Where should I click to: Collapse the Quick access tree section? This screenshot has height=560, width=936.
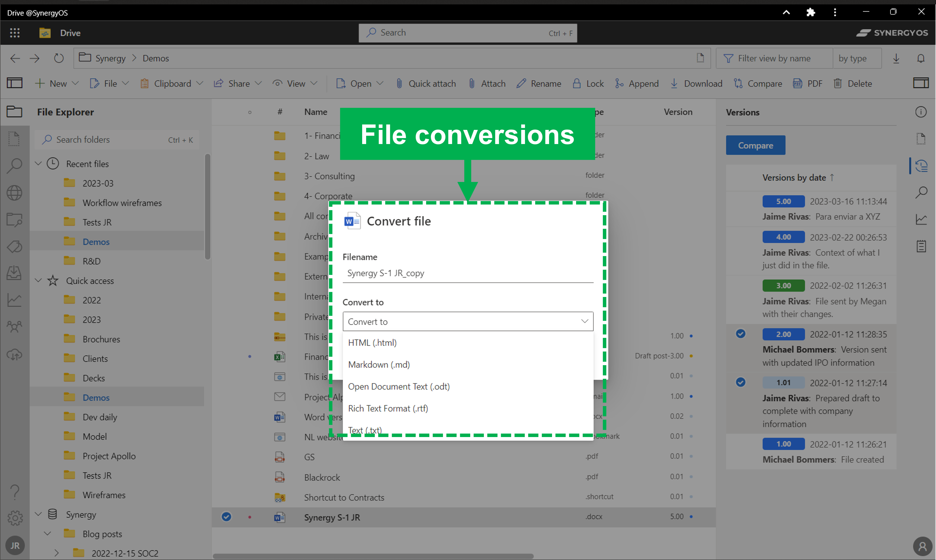[38, 281]
